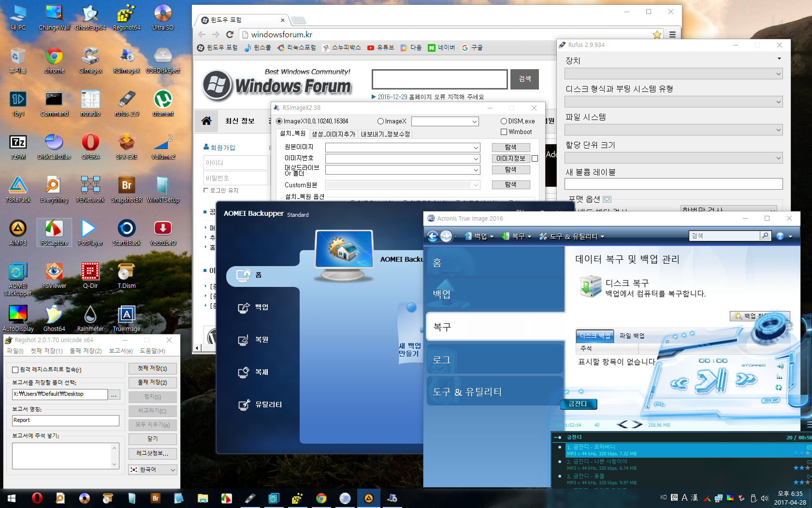Launch Regshot64 from the desktop

pyautogui.click(x=127, y=18)
